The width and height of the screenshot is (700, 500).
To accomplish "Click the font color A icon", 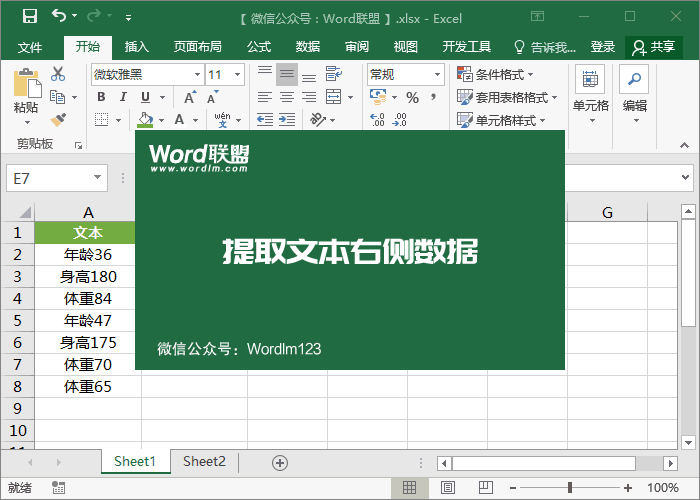I will pyautogui.click(x=179, y=120).
